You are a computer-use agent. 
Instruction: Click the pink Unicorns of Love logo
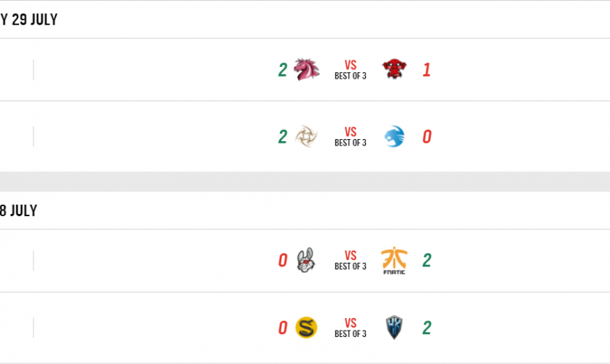click(307, 70)
